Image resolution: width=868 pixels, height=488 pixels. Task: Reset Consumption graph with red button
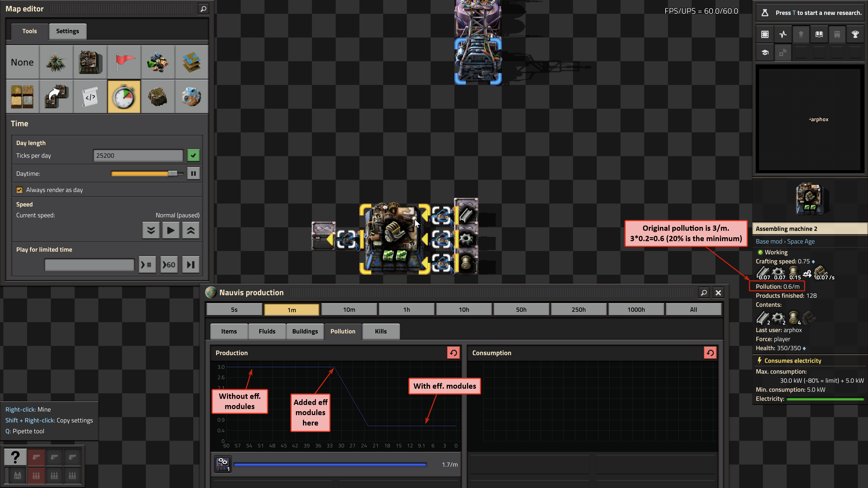(710, 353)
